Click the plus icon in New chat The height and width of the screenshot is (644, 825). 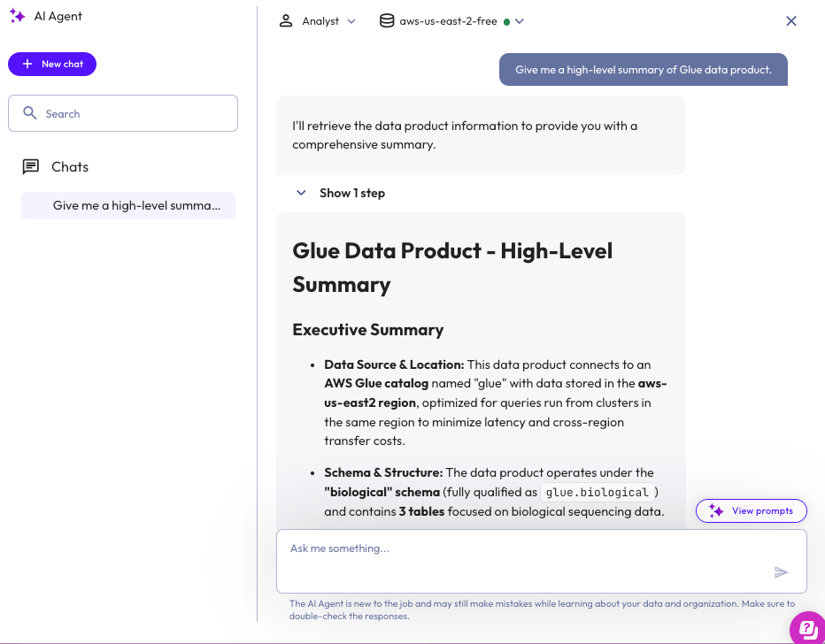tap(27, 64)
